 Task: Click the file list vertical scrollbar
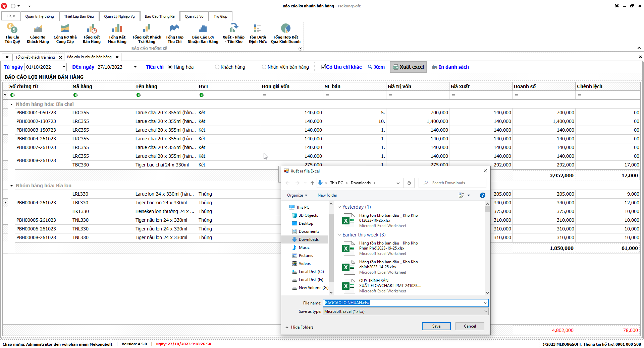click(487, 248)
